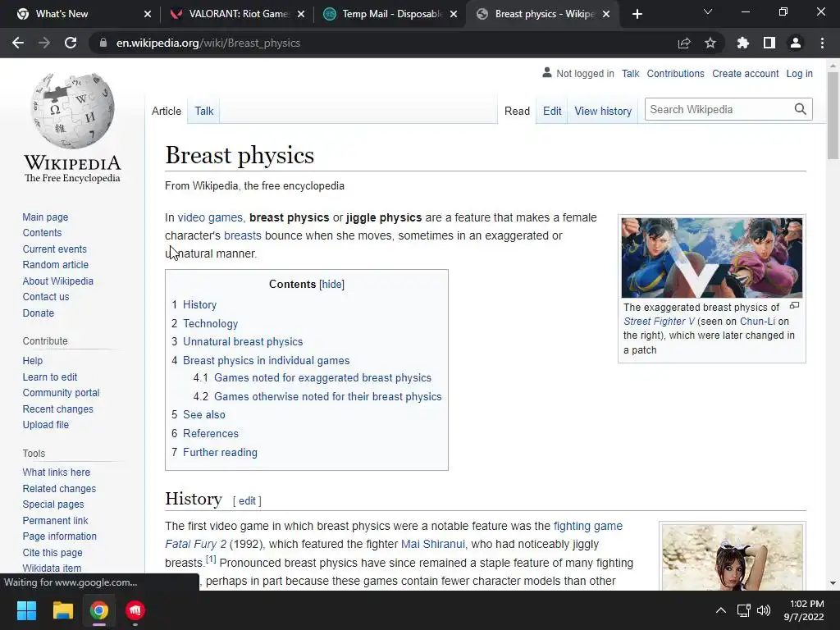Bookmark this page with the star icon

pos(710,43)
